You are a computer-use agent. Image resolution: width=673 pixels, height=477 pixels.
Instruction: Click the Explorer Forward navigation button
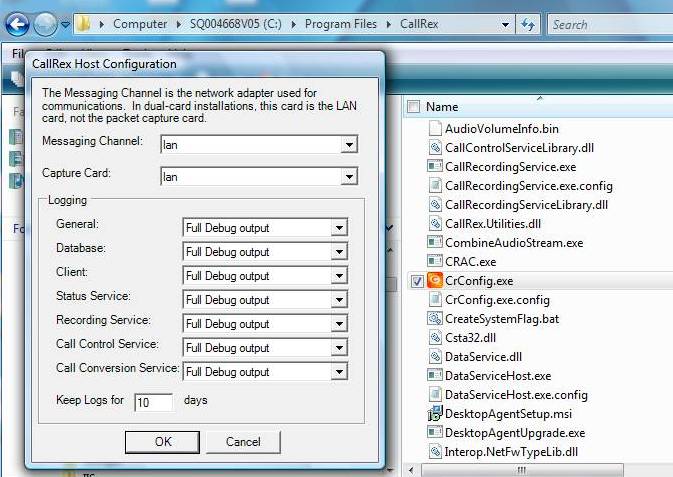[45, 24]
